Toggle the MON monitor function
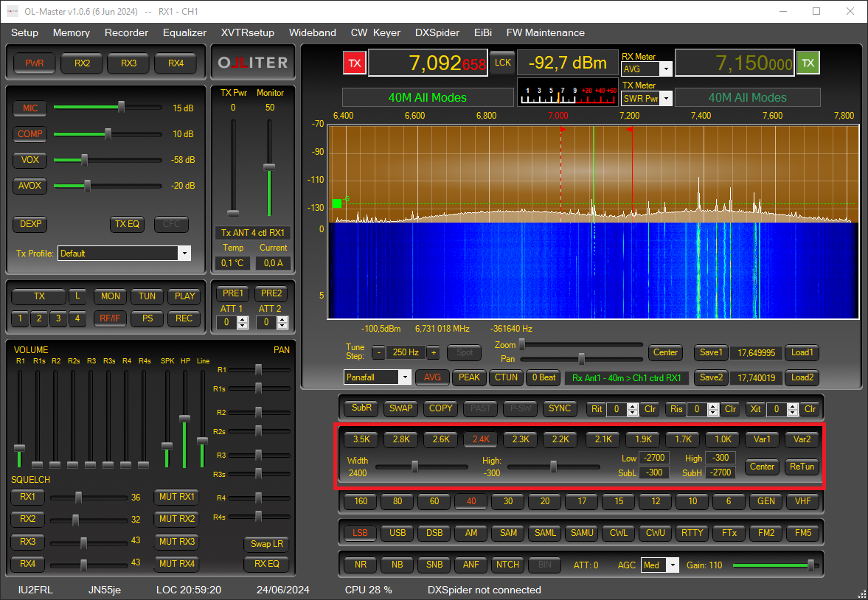This screenshot has width=868, height=600. point(110,296)
